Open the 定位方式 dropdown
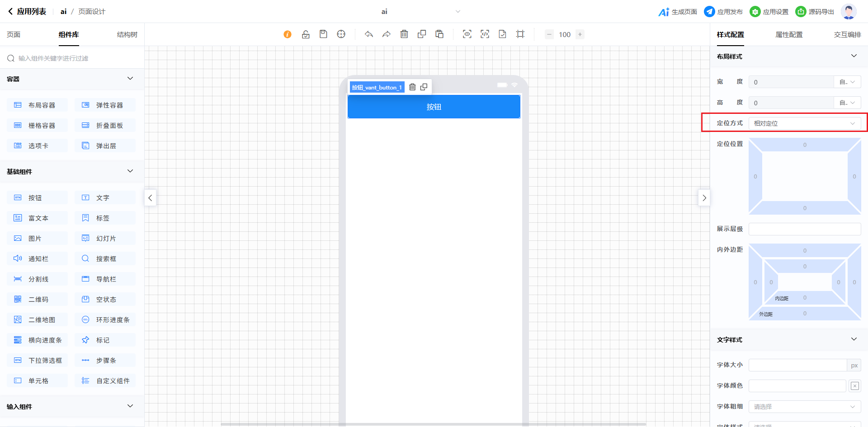 point(804,123)
